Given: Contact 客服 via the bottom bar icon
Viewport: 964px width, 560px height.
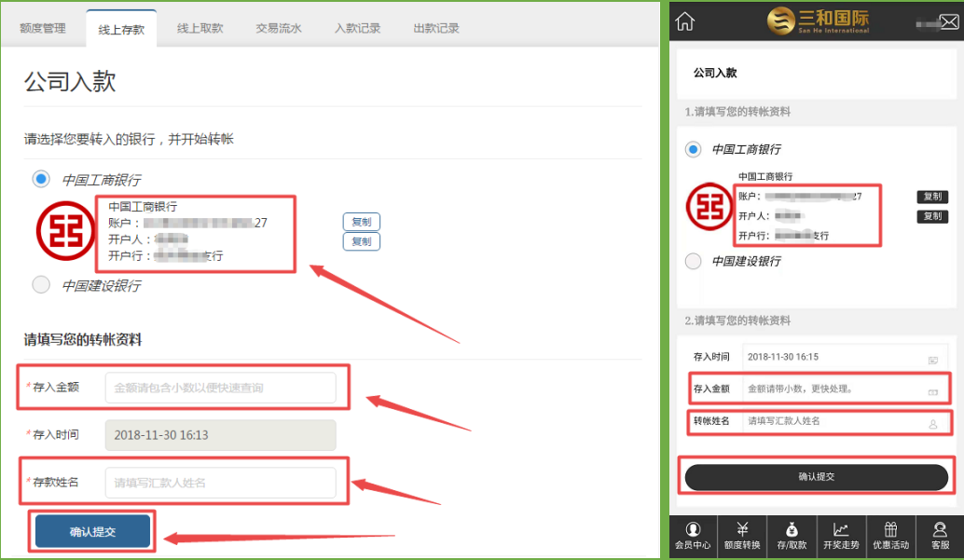Looking at the screenshot, I should point(940,536).
